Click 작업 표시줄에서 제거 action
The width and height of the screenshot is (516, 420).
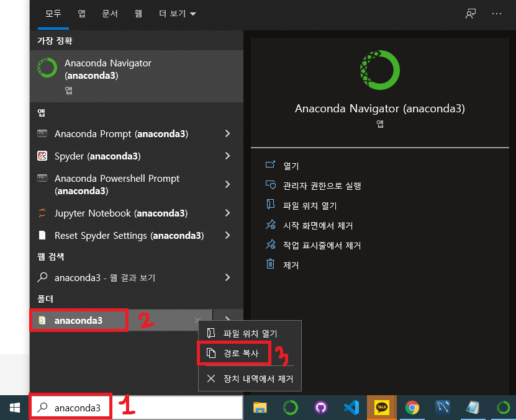tap(322, 245)
